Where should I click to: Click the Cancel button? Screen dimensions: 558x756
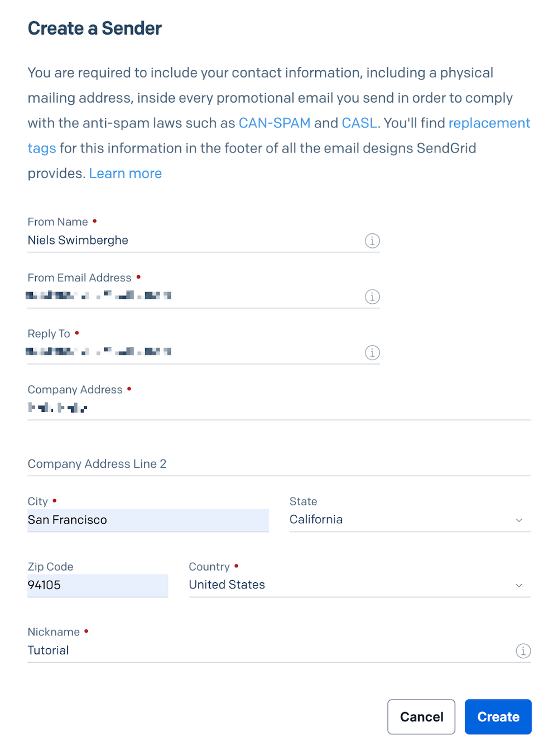tap(421, 716)
